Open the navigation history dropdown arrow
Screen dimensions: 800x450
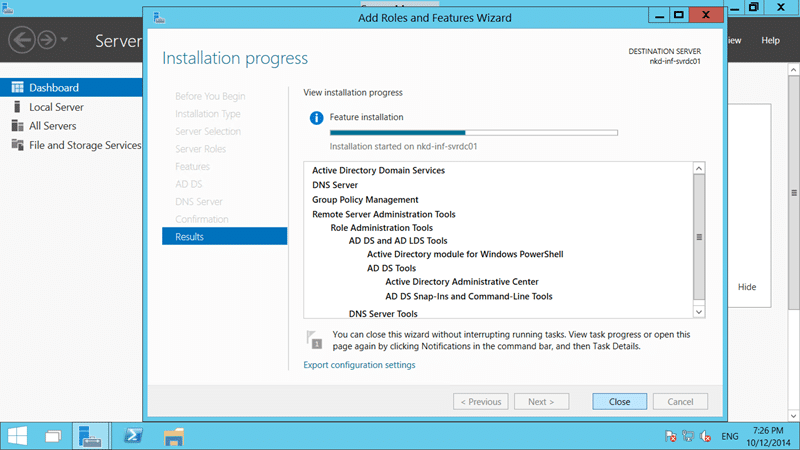coord(64,39)
